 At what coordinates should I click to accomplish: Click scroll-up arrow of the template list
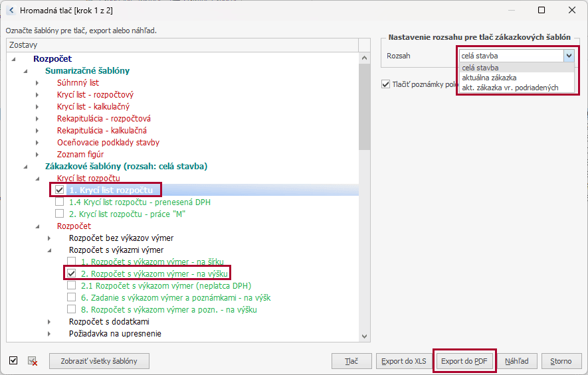point(363,57)
